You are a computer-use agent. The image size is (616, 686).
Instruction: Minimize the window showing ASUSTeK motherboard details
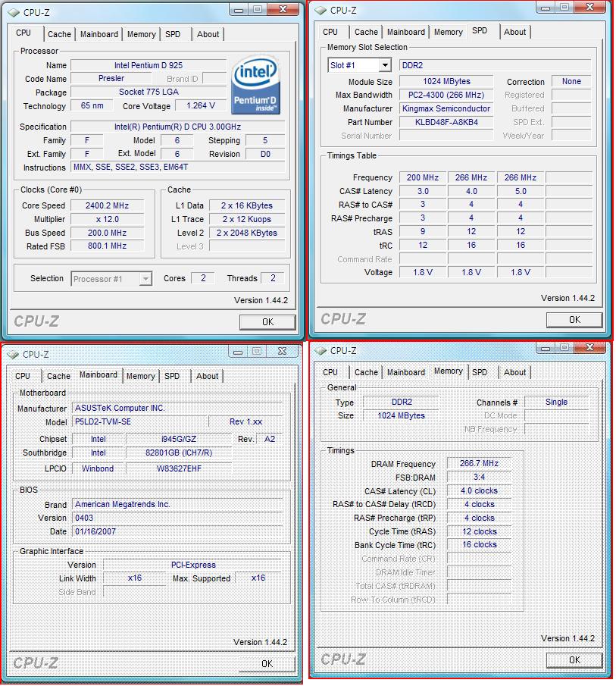click(237, 352)
